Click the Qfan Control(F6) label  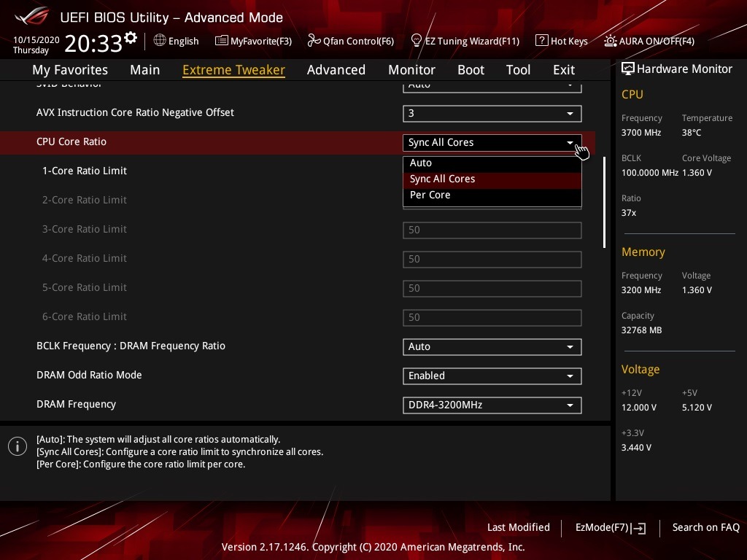pos(358,41)
